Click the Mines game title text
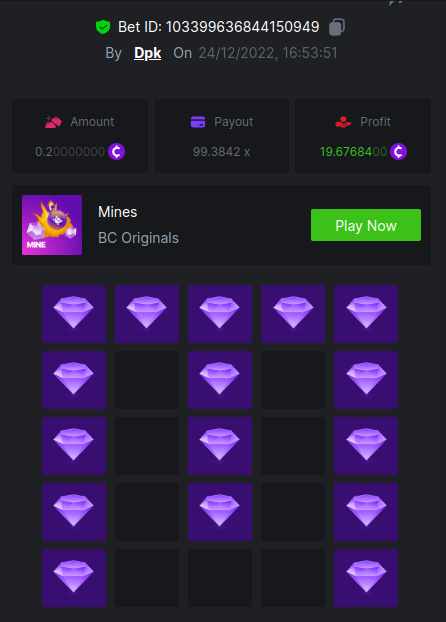Viewport: 446px width, 622px height. (117, 212)
